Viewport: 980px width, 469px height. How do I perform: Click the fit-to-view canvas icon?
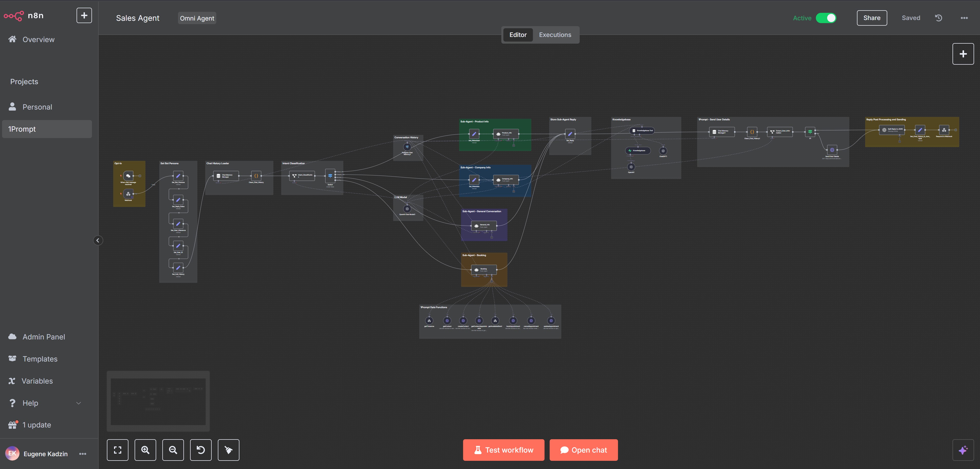tap(118, 450)
